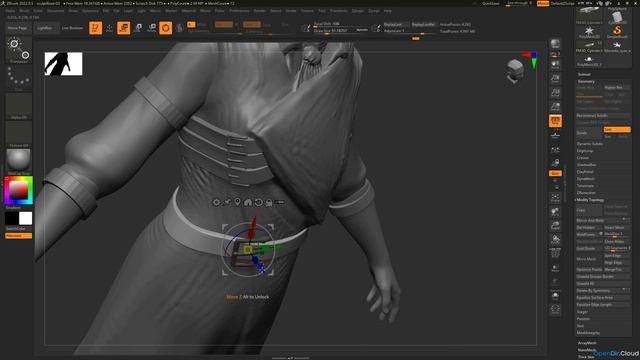Image resolution: width=640 pixels, height=360 pixels.
Task: Open the Alpha menu
Action: pos(10,11)
